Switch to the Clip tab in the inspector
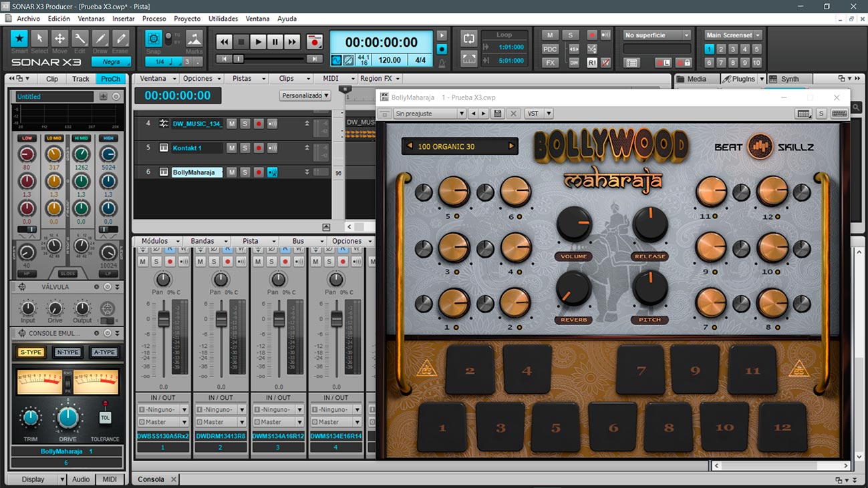This screenshot has width=868, height=488. pos(52,79)
